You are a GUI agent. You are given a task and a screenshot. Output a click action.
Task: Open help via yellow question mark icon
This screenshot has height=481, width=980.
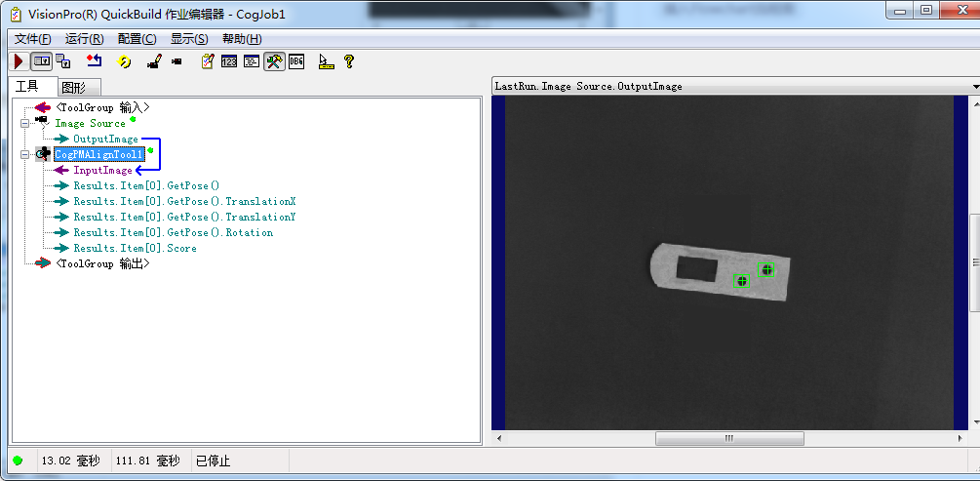349,61
